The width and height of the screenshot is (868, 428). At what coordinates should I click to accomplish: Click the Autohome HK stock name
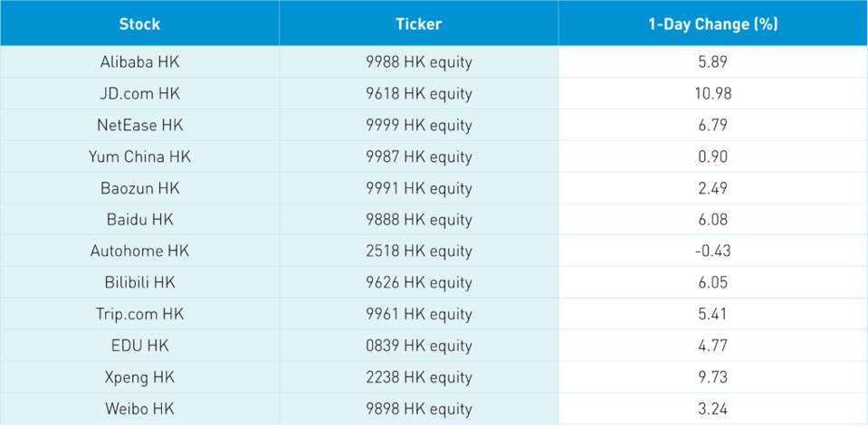point(139,251)
